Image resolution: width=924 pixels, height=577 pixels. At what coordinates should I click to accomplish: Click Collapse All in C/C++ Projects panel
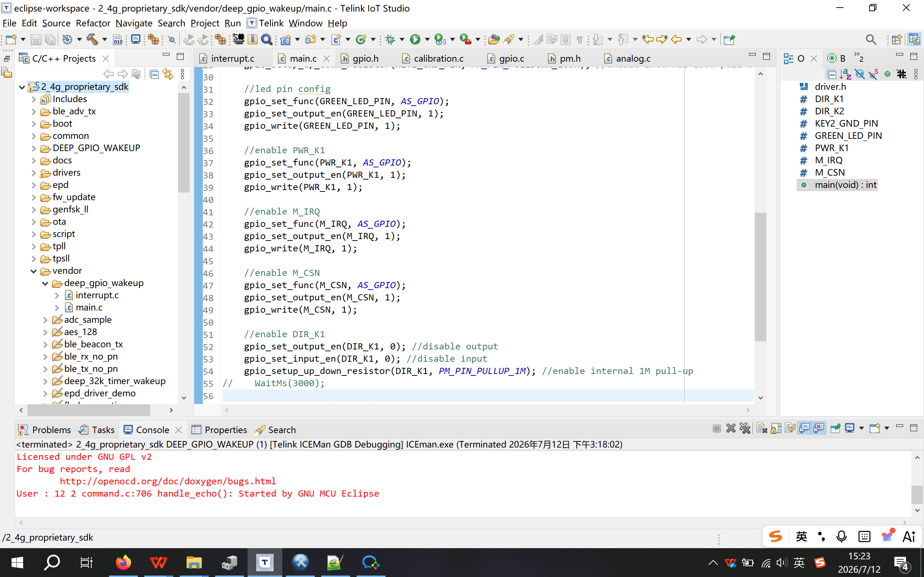pyautogui.click(x=154, y=74)
